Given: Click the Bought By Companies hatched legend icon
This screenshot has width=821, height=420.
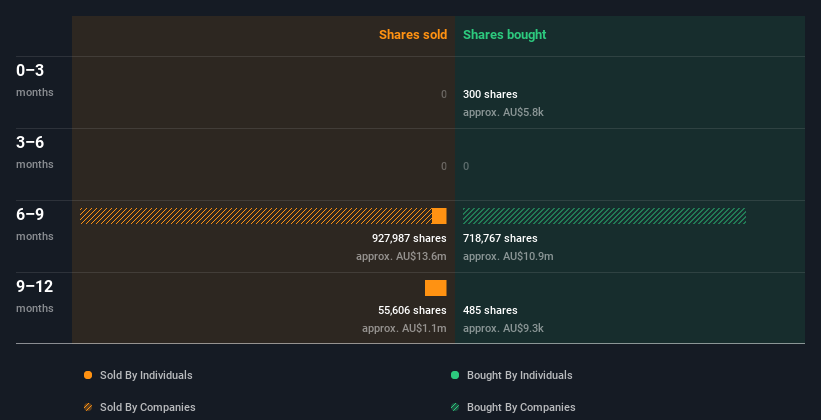Looking at the screenshot, I should [x=455, y=407].
